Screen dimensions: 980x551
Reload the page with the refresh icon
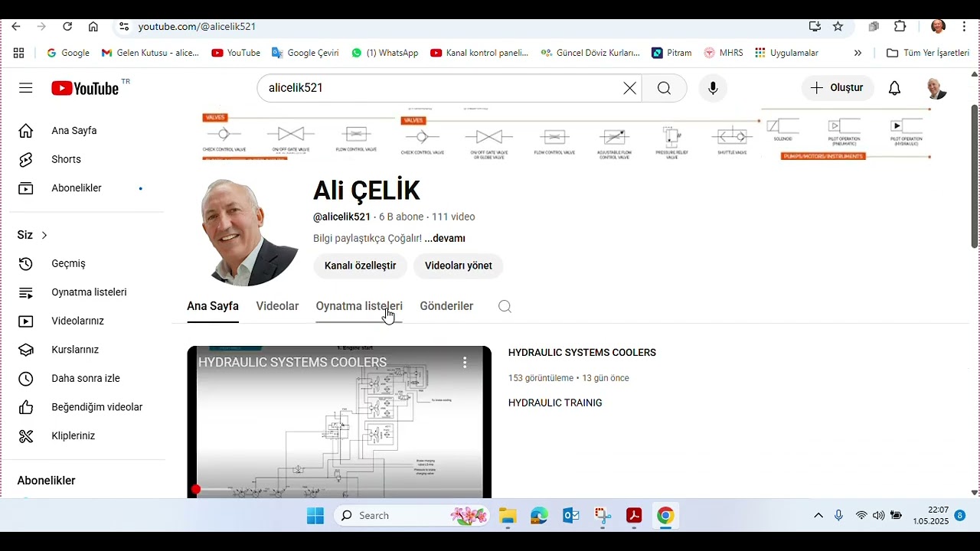pos(67,26)
